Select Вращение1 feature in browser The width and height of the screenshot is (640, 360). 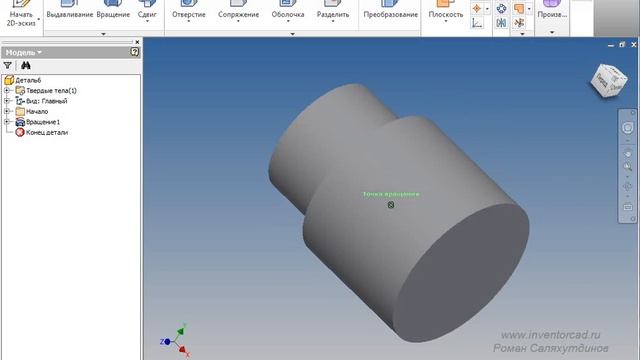pyautogui.click(x=38, y=122)
